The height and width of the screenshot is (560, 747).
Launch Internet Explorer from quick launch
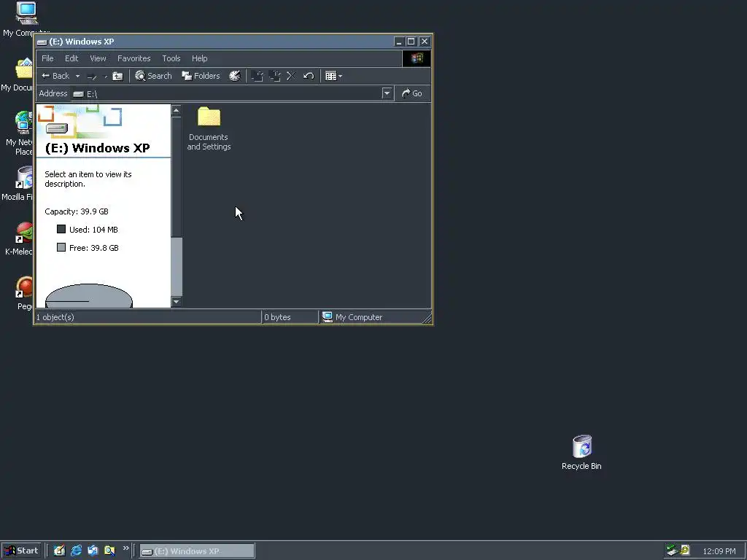76,551
